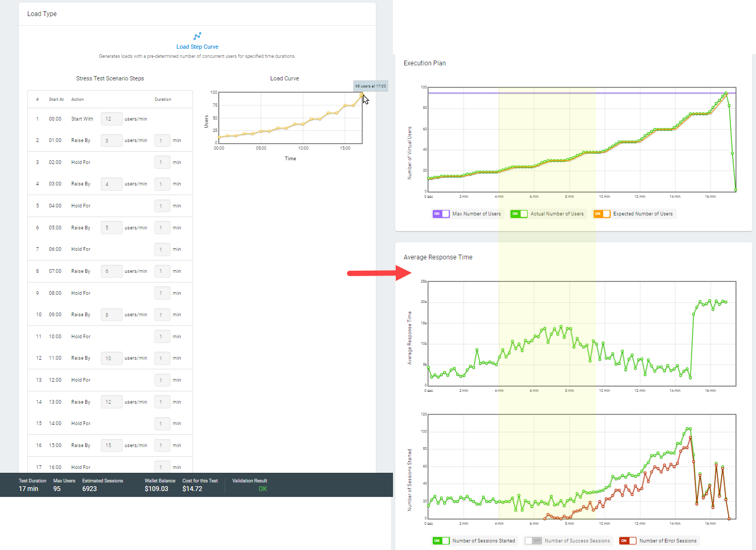Click the Validation Result OK status
Image resolution: width=756 pixels, height=550 pixels.
(x=263, y=489)
